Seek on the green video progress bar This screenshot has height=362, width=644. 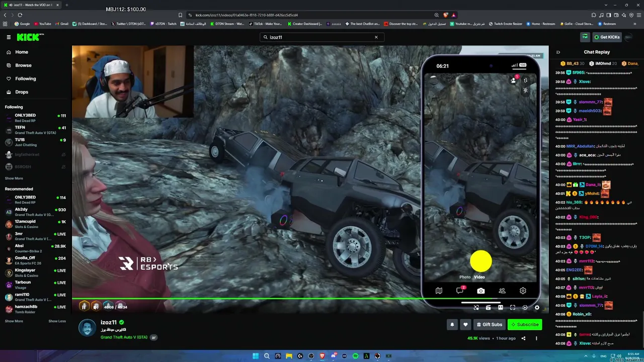[310, 299]
